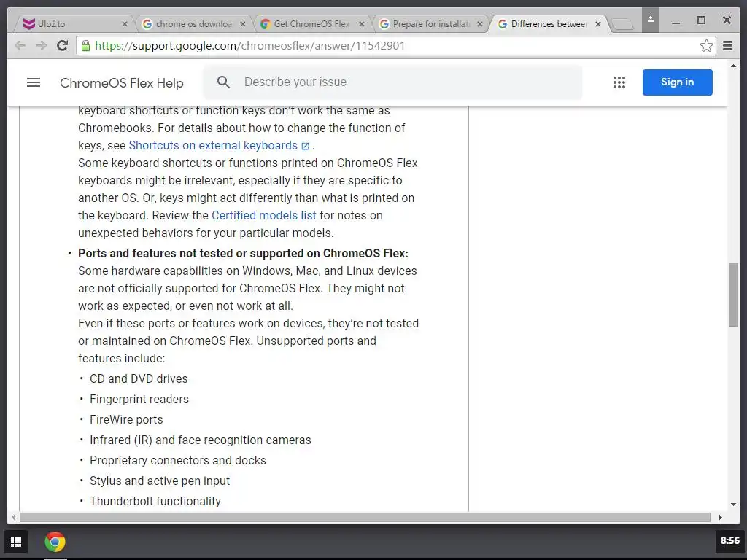Image resolution: width=747 pixels, height=560 pixels.
Task: Click the Chrome icon in the taskbar
Action: (55, 542)
